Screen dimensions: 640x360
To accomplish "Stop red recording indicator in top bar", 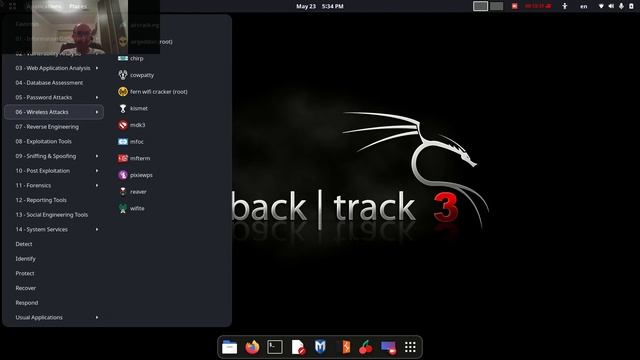I will click(x=515, y=6).
